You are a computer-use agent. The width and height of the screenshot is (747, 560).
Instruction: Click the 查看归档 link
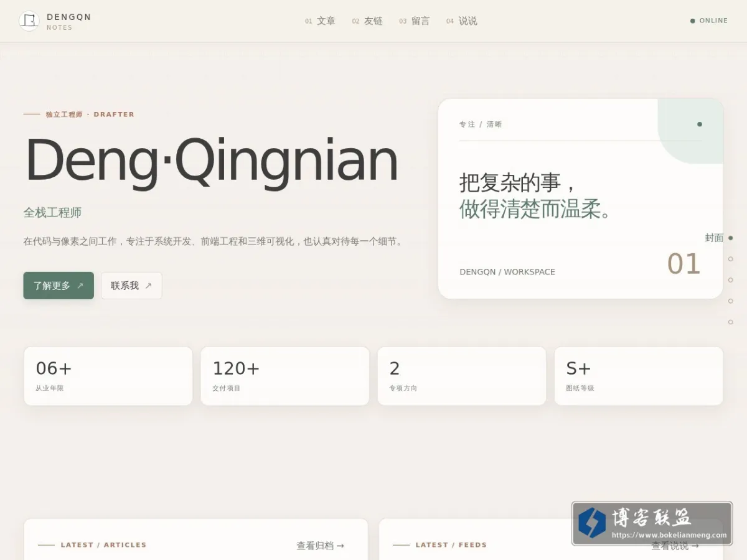(320, 546)
